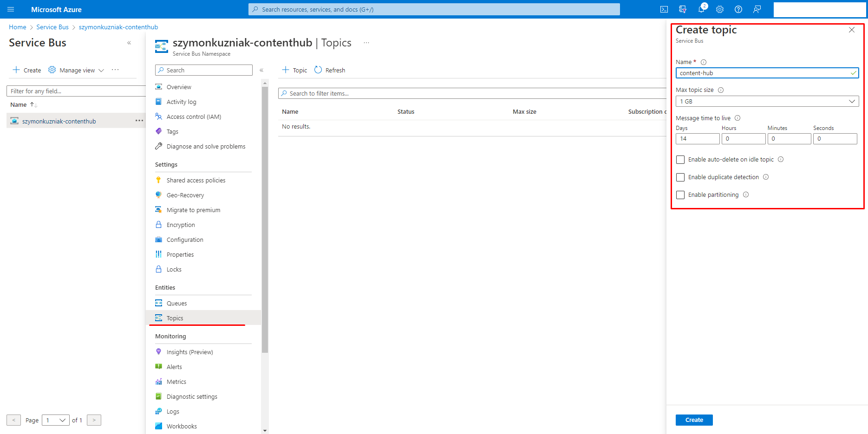
Task: Sort the list by Name column
Action: coord(24,104)
